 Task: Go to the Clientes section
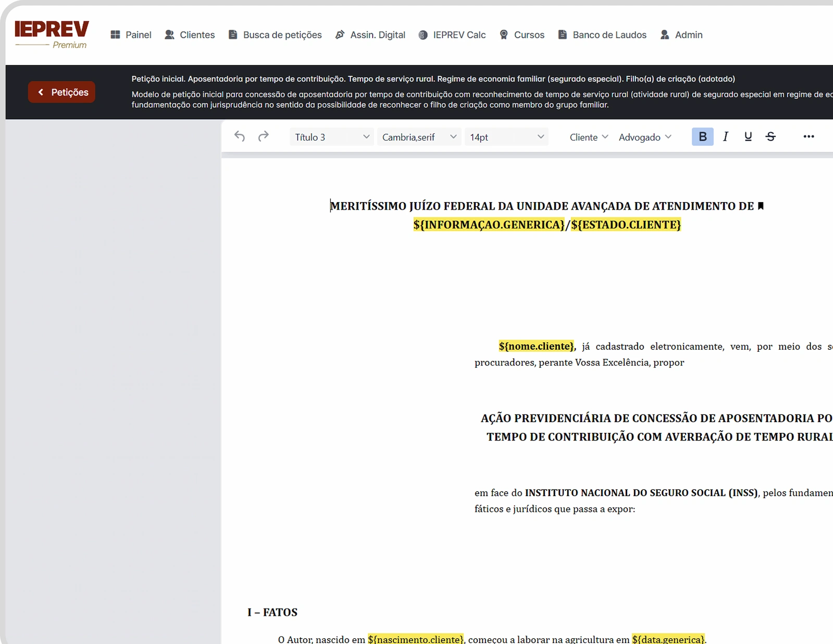[190, 35]
